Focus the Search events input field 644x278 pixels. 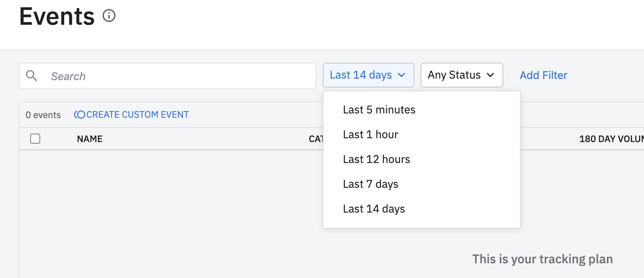pos(178,76)
